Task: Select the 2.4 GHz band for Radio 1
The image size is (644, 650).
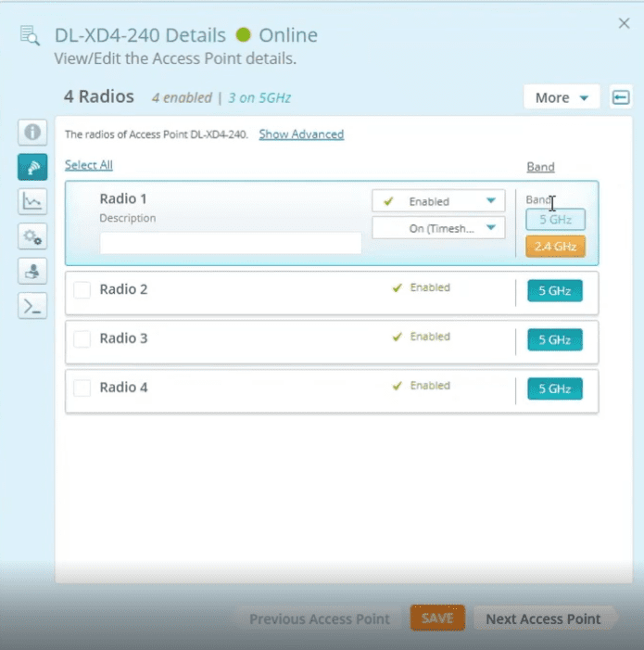Action: tap(555, 247)
